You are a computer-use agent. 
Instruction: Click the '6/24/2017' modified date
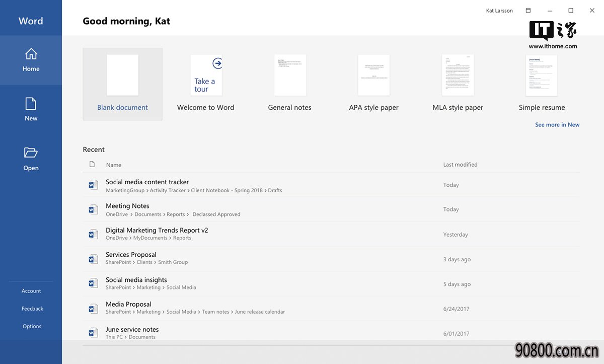(456, 309)
